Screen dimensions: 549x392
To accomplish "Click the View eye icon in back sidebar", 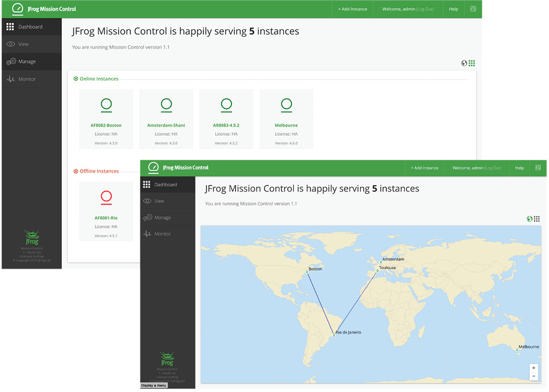I will click(11, 44).
